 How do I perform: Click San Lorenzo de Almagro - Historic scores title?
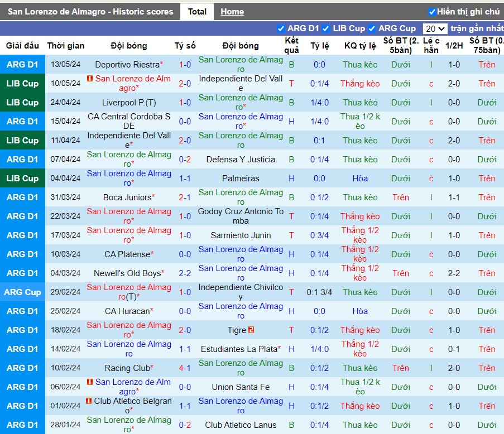point(90,12)
